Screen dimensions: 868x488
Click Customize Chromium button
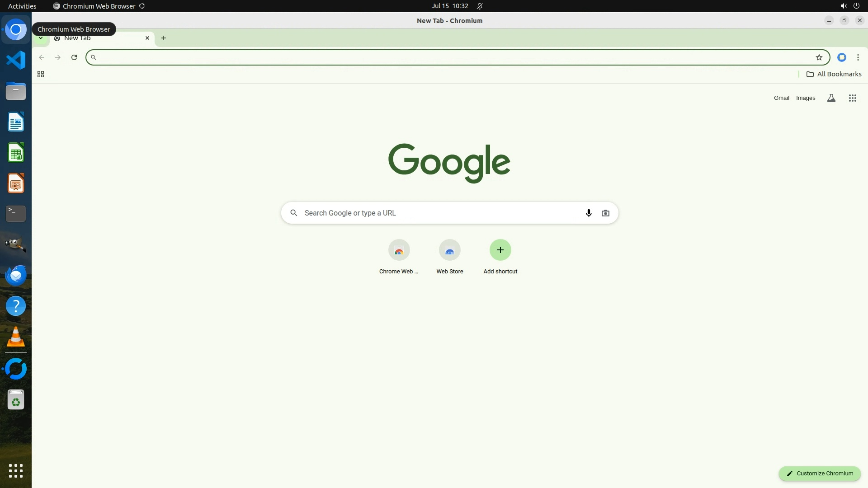click(819, 473)
